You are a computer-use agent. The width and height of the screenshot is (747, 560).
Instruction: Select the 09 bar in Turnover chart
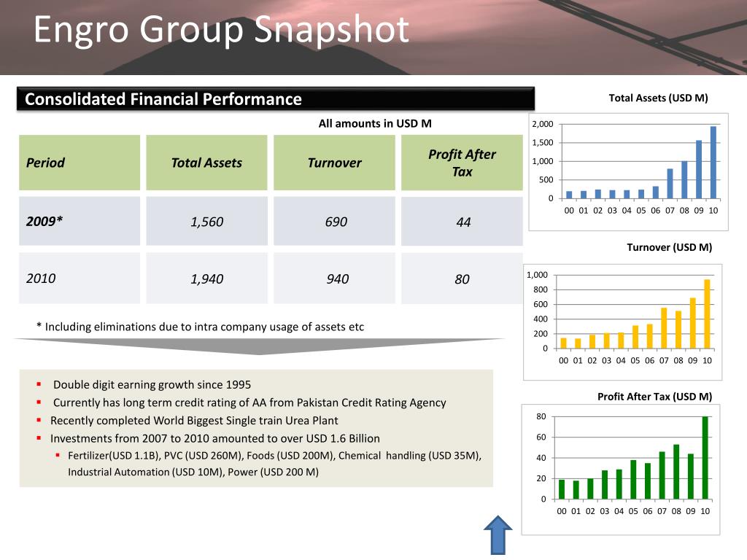click(x=693, y=323)
